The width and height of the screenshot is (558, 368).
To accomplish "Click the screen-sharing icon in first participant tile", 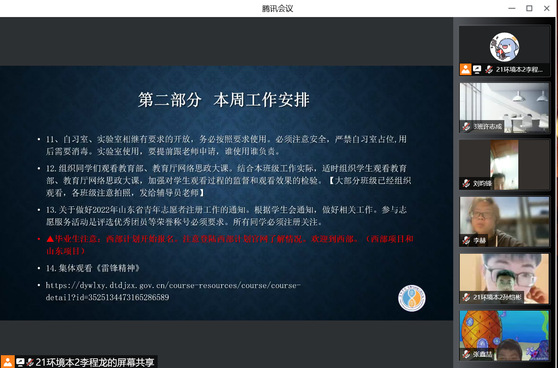I will [477, 69].
